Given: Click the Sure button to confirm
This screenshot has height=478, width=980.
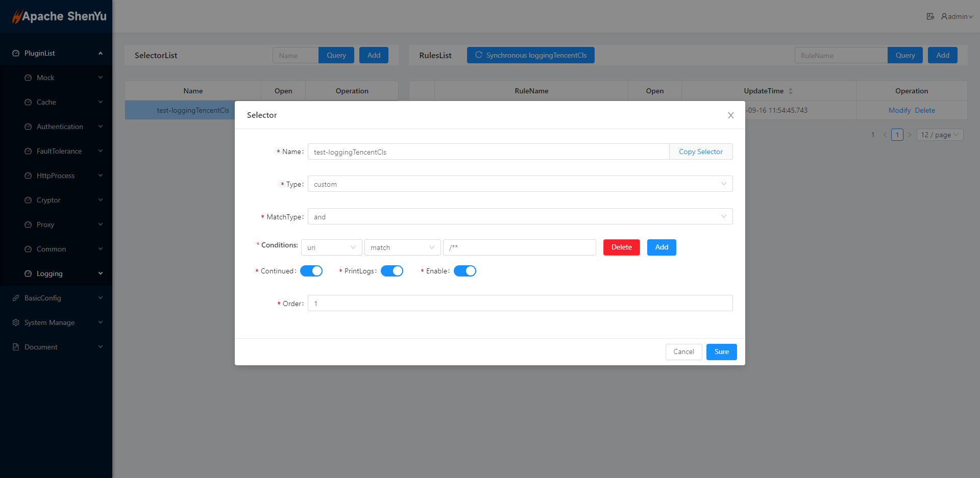Looking at the screenshot, I should pyautogui.click(x=721, y=351).
